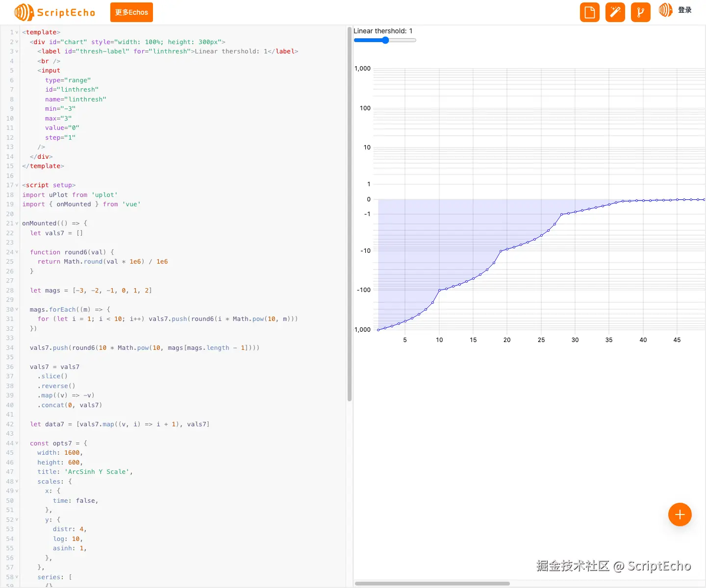The height and width of the screenshot is (588, 706).
Task: Click the 'Linear thershold: 1' label in preview
Action: pyautogui.click(x=383, y=31)
